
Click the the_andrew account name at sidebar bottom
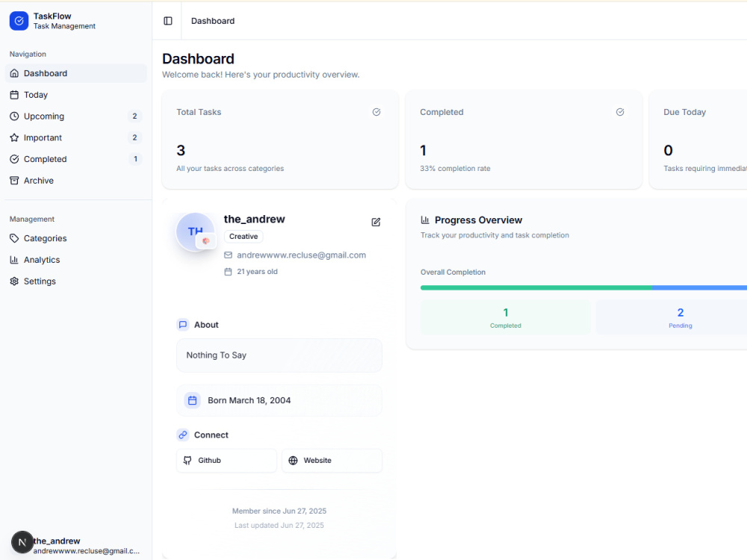[57, 541]
